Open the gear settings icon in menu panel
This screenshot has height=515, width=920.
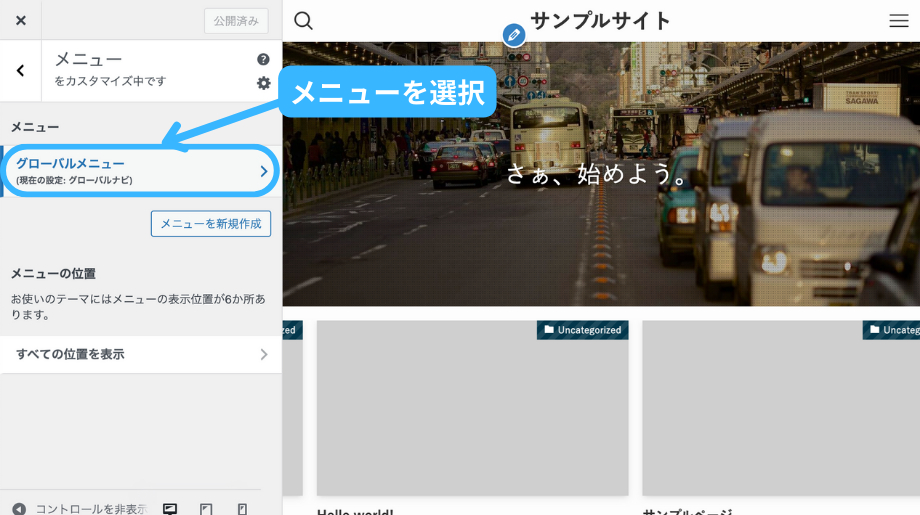(263, 83)
